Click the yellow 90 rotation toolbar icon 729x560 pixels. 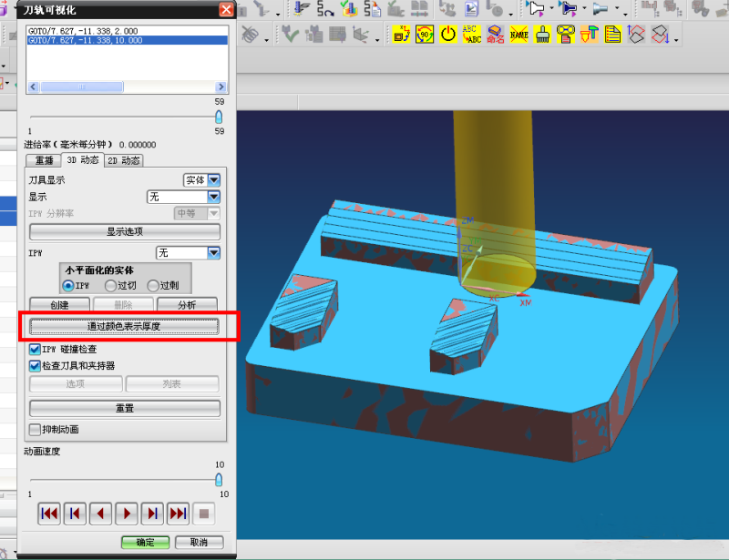click(x=425, y=35)
